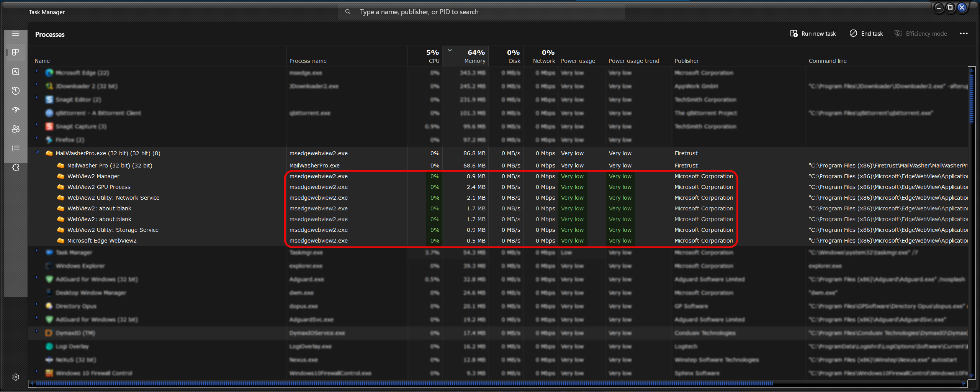Expand the Directory Opus process row
Viewport: 980px width, 392px height.
[37, 304]
